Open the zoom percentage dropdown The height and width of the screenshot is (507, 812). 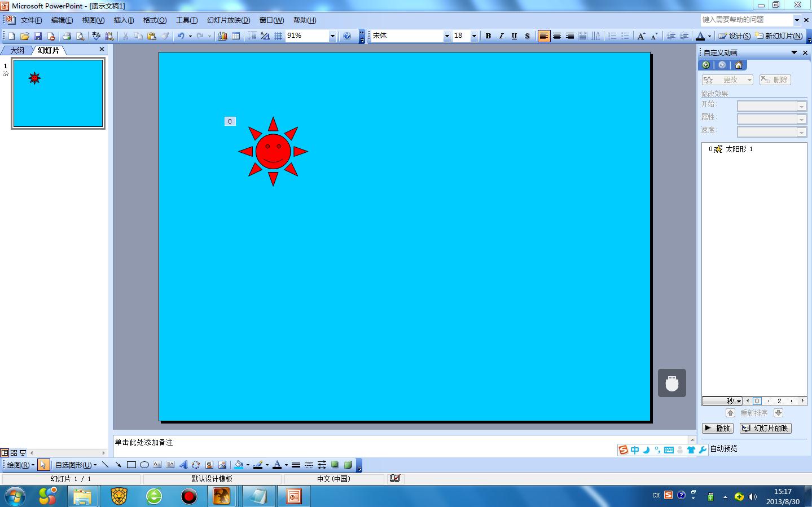tap(332, 36)
